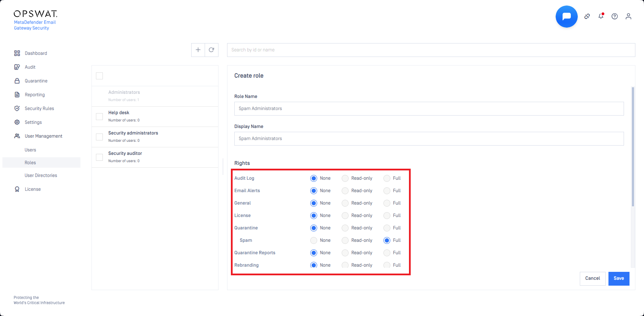Open the help question mark icon

pyautogui.click(x=615, y=17)
